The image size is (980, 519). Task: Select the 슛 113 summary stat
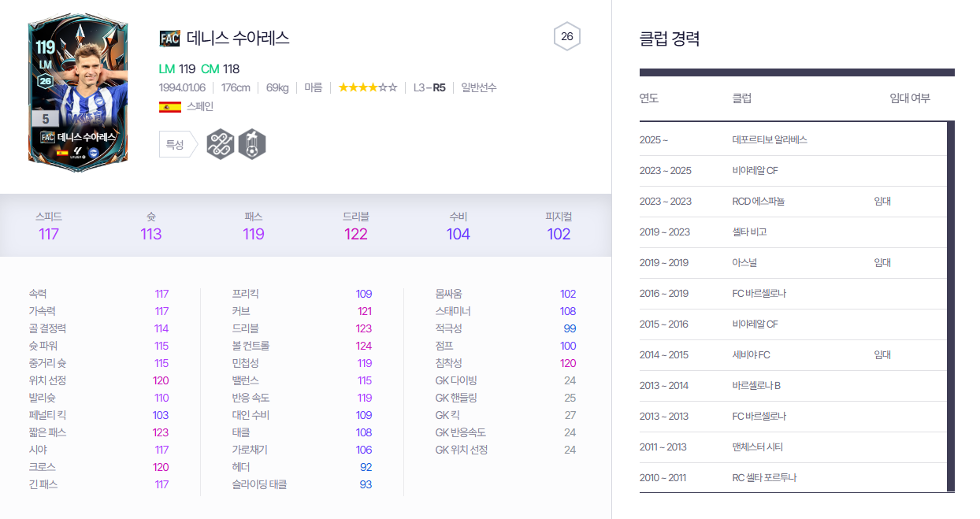[x=151, y=226]
